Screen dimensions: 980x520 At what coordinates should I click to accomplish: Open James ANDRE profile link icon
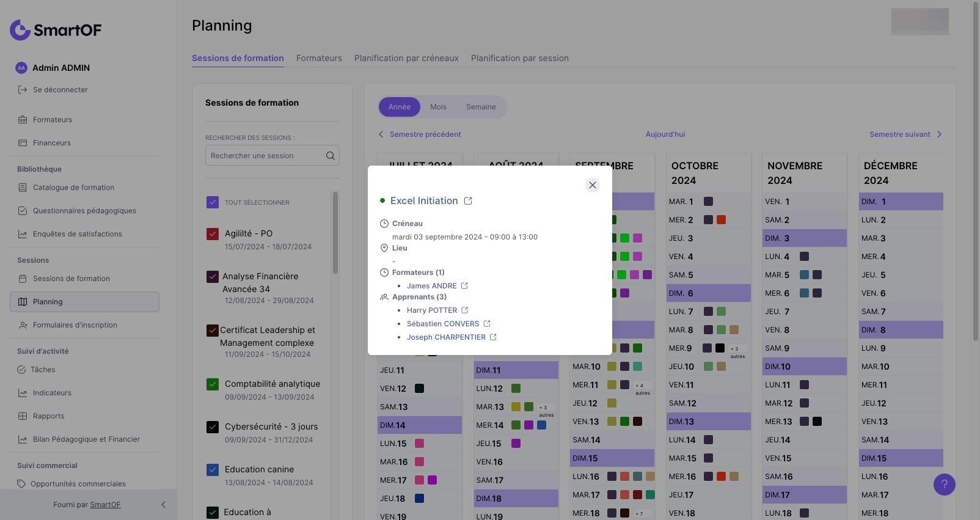pyautogui.click(x=464, y=286)
